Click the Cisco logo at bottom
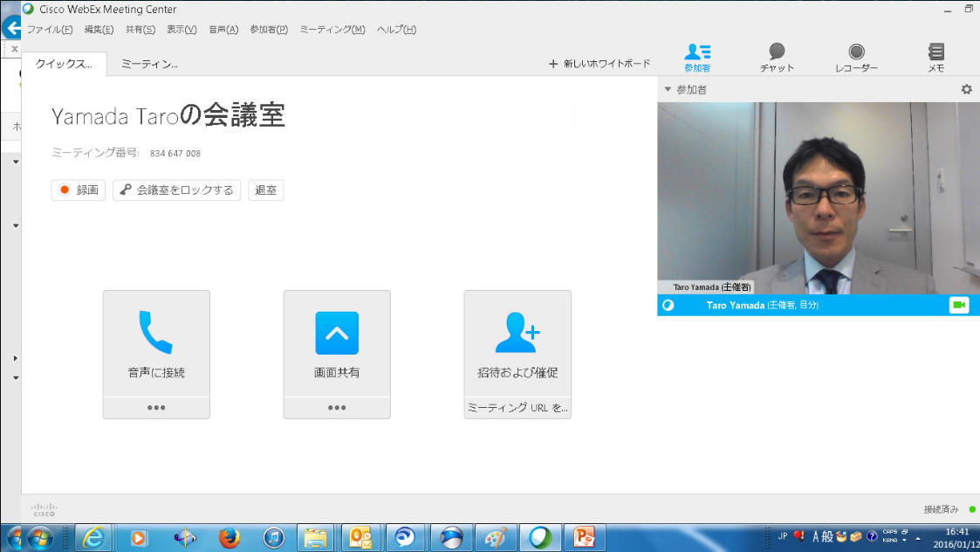The height and width of the screenshot is (552, 980). [x=44, y=509]
